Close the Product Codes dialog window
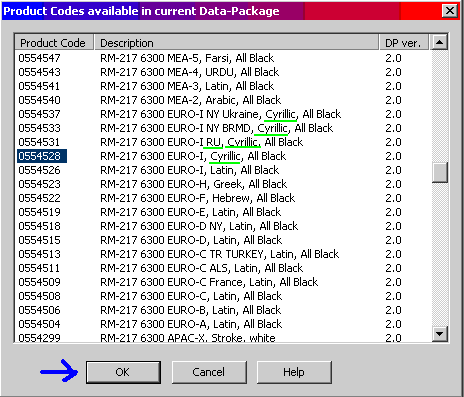Viewport: 464px width, 397px height. 450,11
